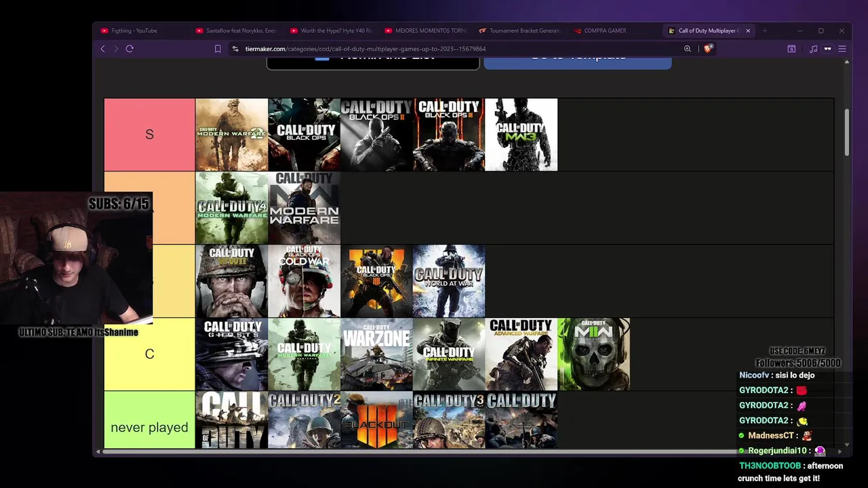Select the World at War cover
This screenshot has height=488, width=868.
(449, 281)
